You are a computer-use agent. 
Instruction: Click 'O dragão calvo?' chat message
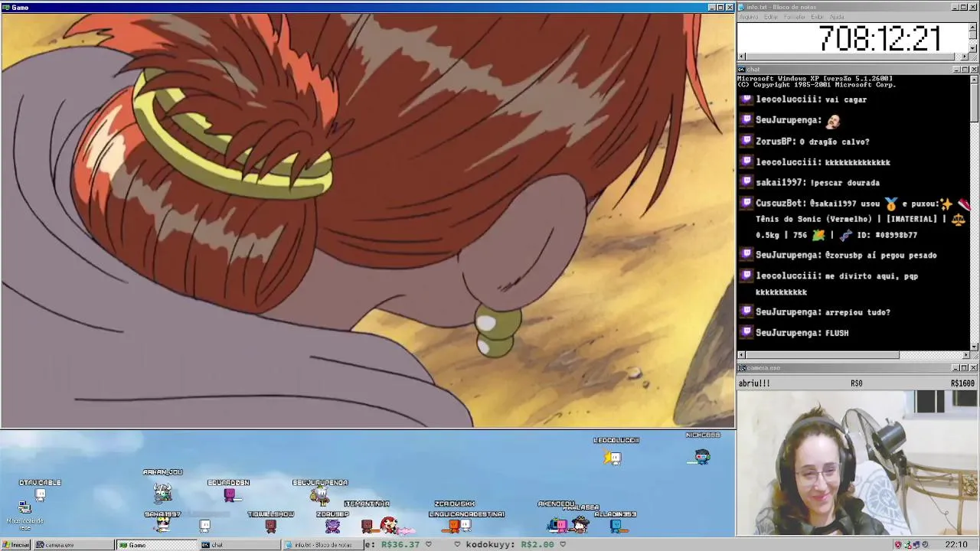tap(835, 142)
